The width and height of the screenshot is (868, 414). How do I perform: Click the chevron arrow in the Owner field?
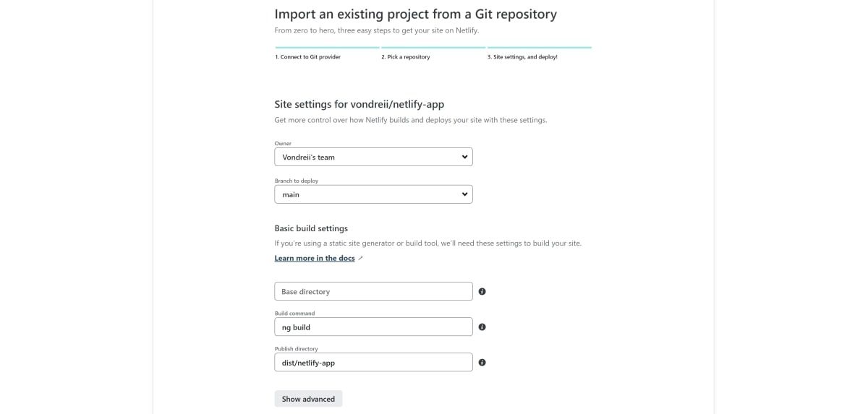(464, 157)
